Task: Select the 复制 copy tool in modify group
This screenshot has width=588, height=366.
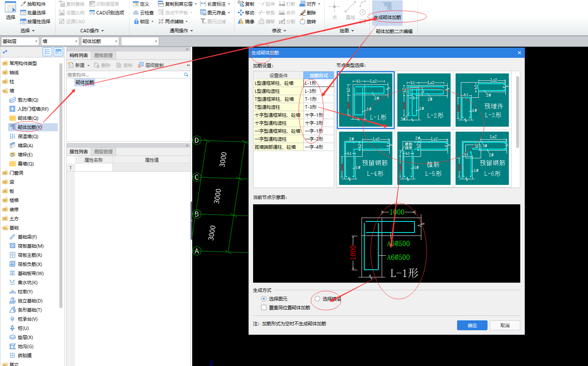Action: click(246, 4)
